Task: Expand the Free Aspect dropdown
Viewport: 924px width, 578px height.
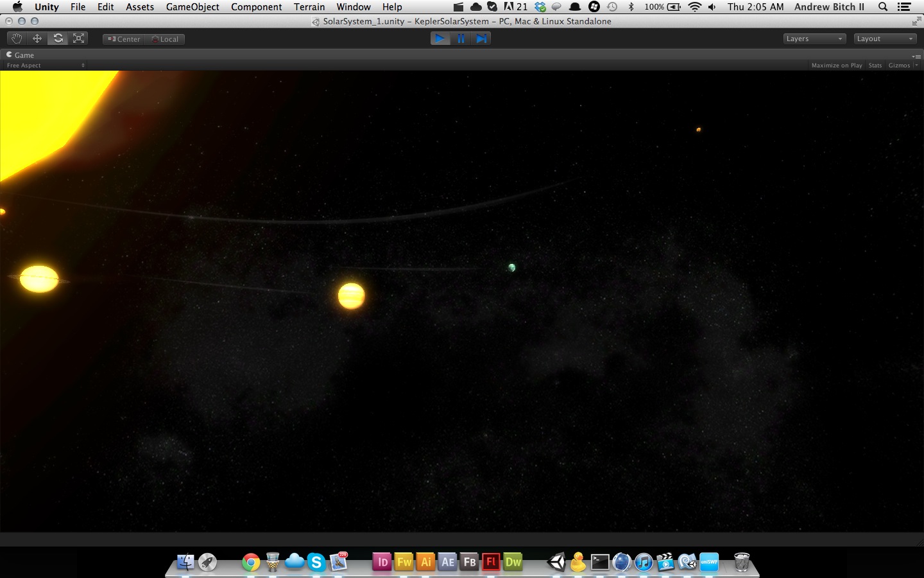Action: (45, 66)
